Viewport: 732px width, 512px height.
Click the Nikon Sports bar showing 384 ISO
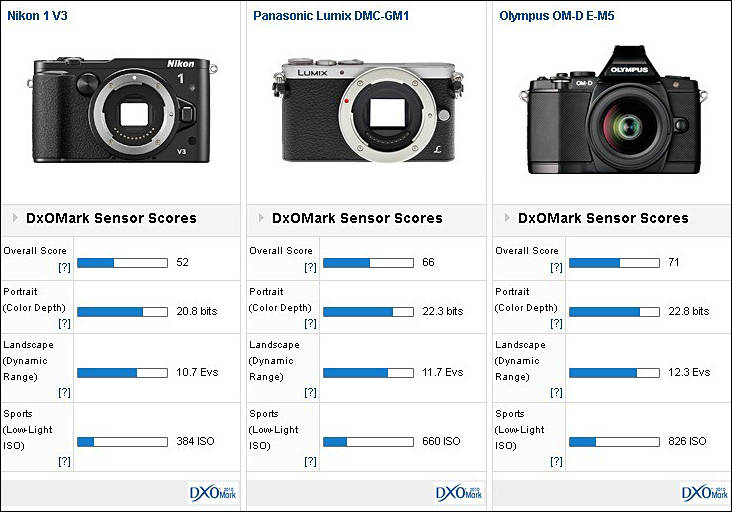point(121,441)
